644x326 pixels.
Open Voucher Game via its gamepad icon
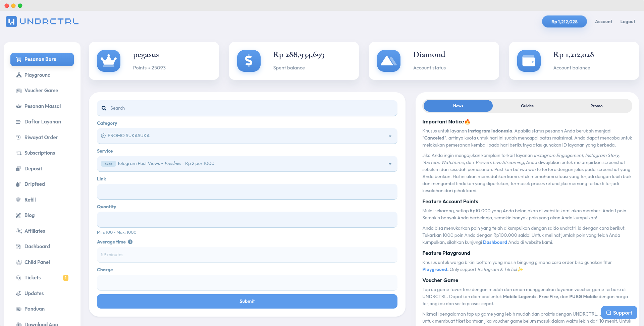point(18,91)
